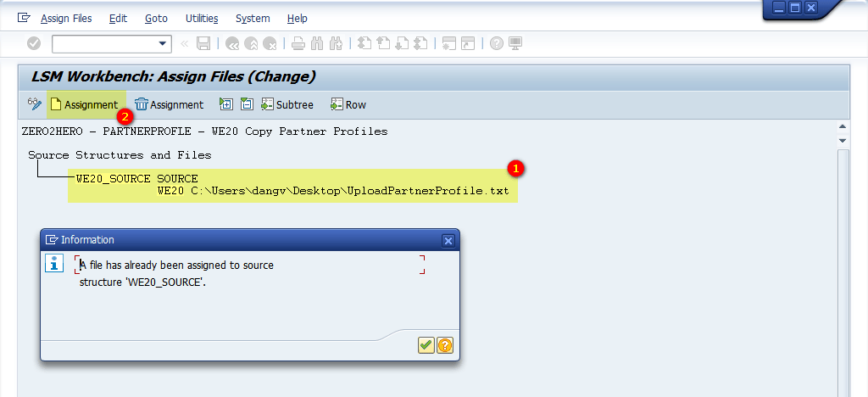Open the Assign Files menu
Screen dimensions: 868x397
coord(66,18)
